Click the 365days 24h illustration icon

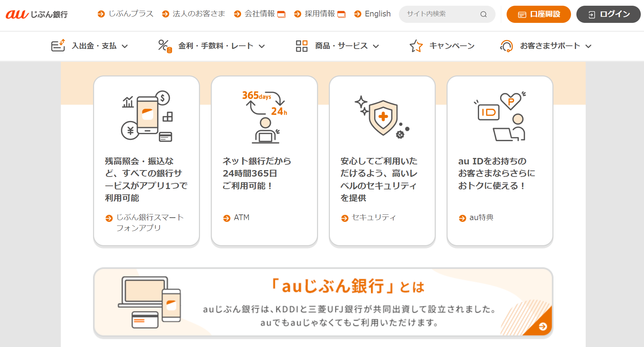click(265, 117)
